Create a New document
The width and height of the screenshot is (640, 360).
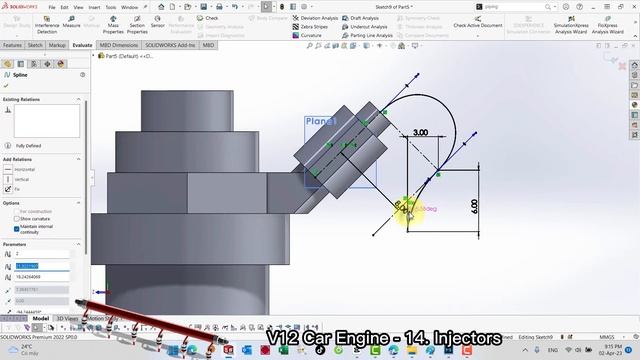[173, 7]
